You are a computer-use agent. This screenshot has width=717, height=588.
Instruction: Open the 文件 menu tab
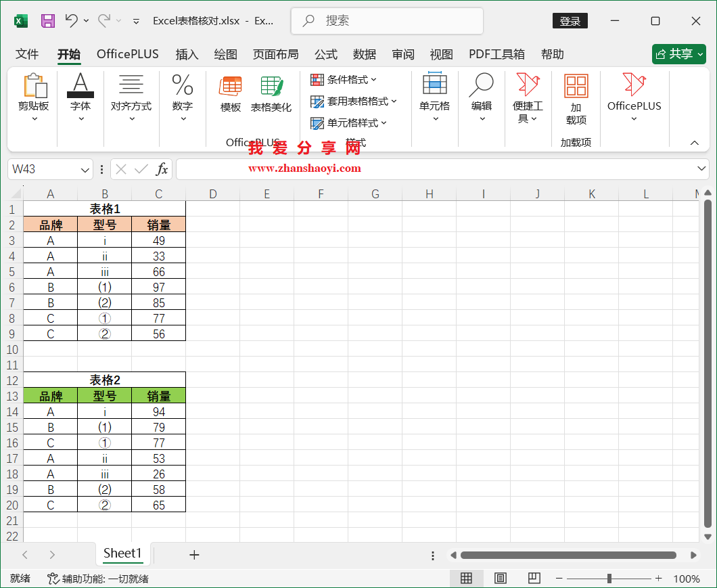click(x=27, y=54)
